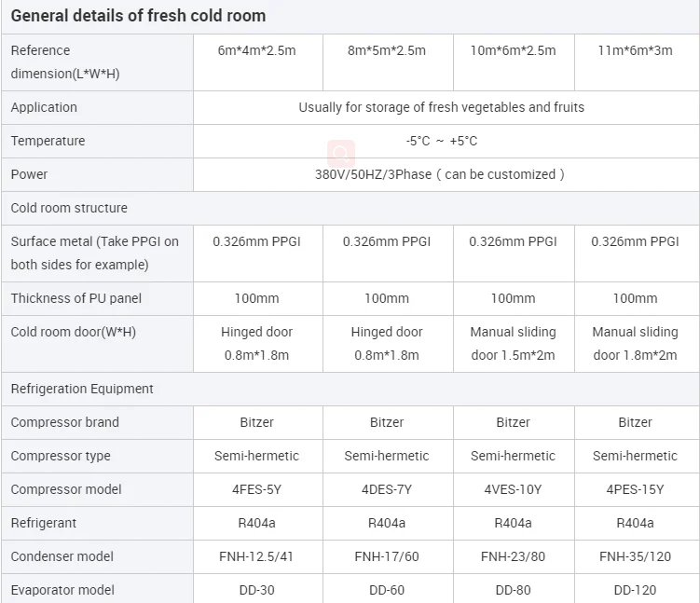Click the FNH-23/80 condenser model cell
The height and width of the screenshot is (603, 700).
click(513, 556)
